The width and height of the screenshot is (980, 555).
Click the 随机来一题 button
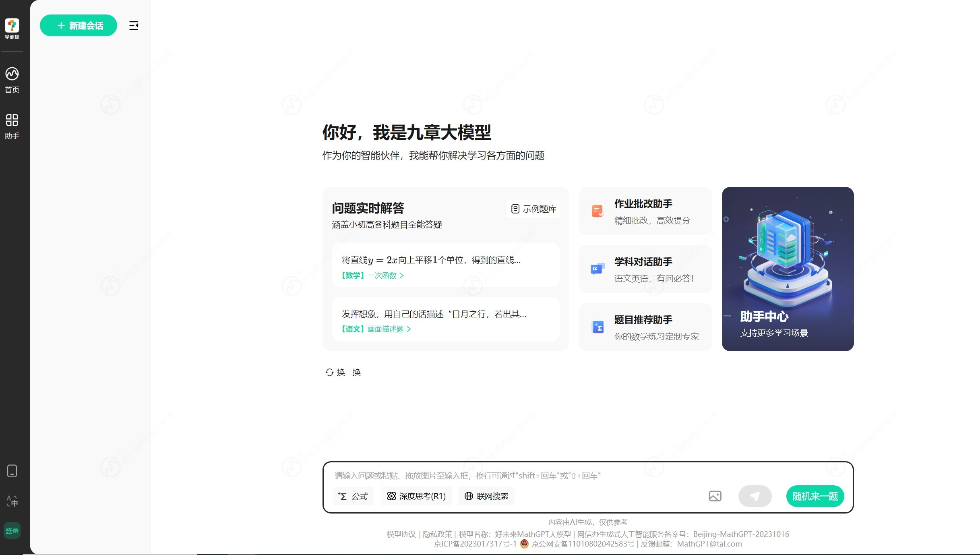coord(815,496)
